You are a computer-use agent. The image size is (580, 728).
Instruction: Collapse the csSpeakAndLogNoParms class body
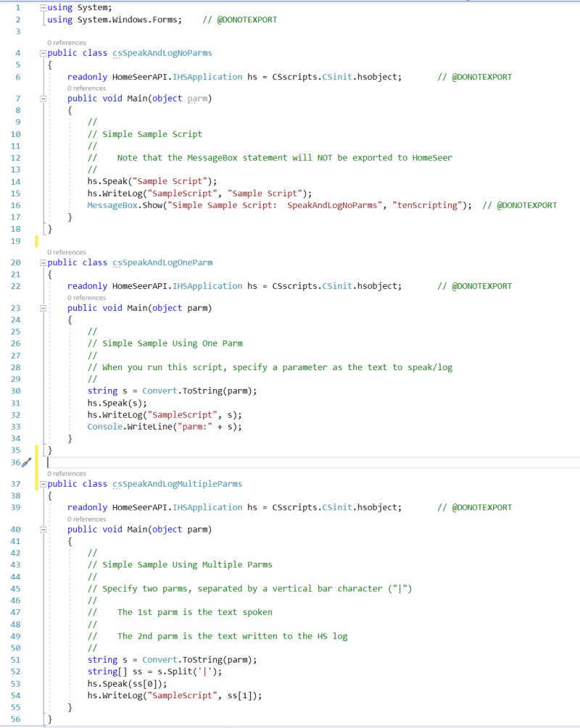41,52
